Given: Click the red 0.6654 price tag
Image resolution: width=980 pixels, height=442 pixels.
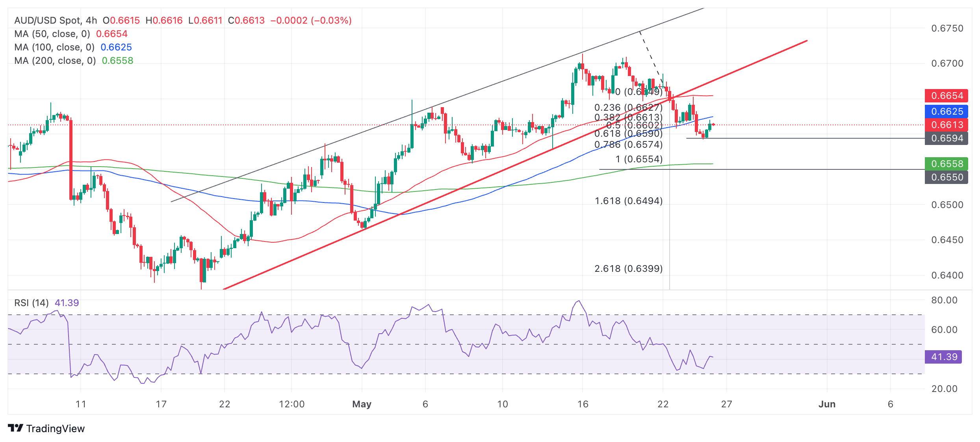Looking at the screenshot, I should (946, 96).
